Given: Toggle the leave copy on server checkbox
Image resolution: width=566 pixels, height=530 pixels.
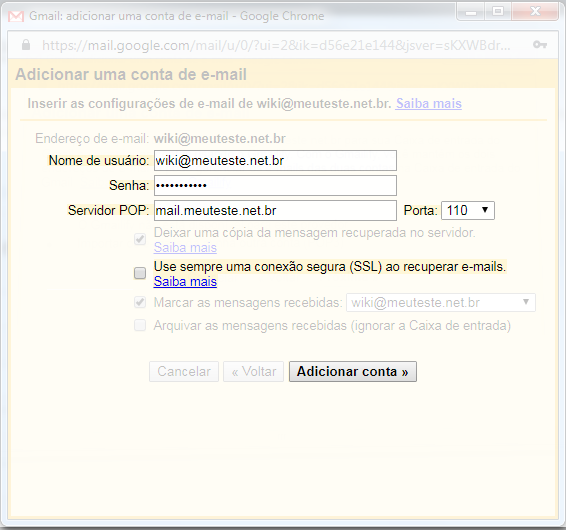Looking at the screenshot, I should click(x=140, y=239).
